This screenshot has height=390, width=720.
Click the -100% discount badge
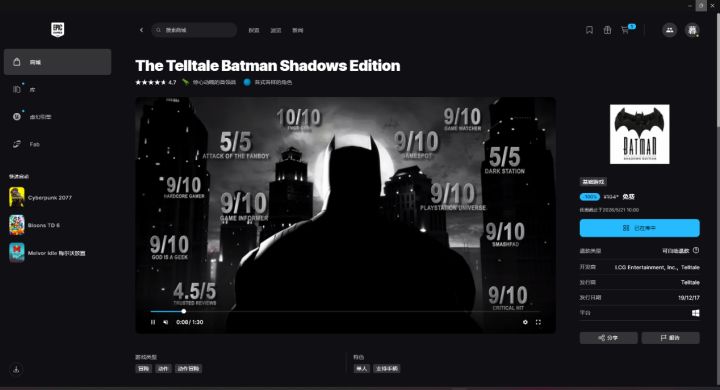coord(590,197)
